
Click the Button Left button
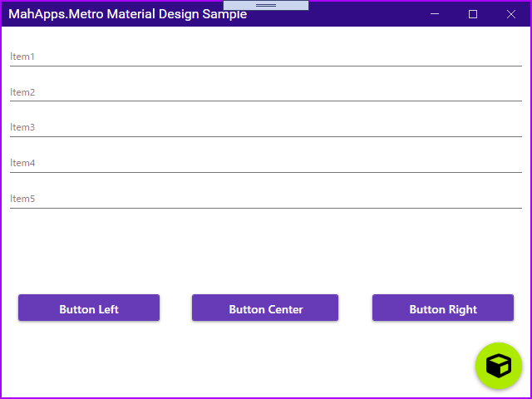[89, 308]
